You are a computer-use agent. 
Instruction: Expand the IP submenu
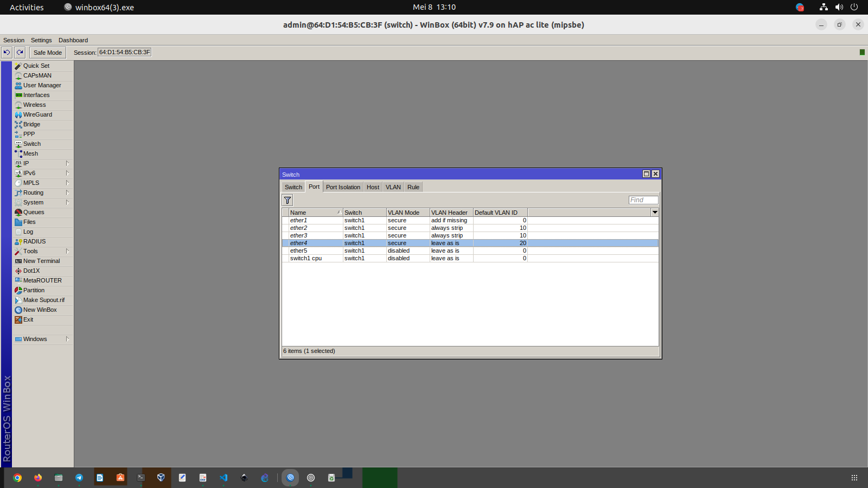pyautogui.click(x=43, y=163)
